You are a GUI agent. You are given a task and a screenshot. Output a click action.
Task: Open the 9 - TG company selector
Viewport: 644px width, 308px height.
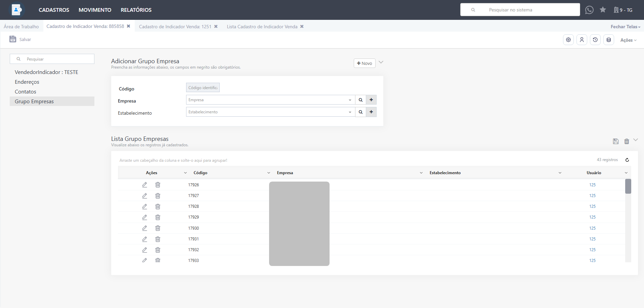tap(623, 10)
